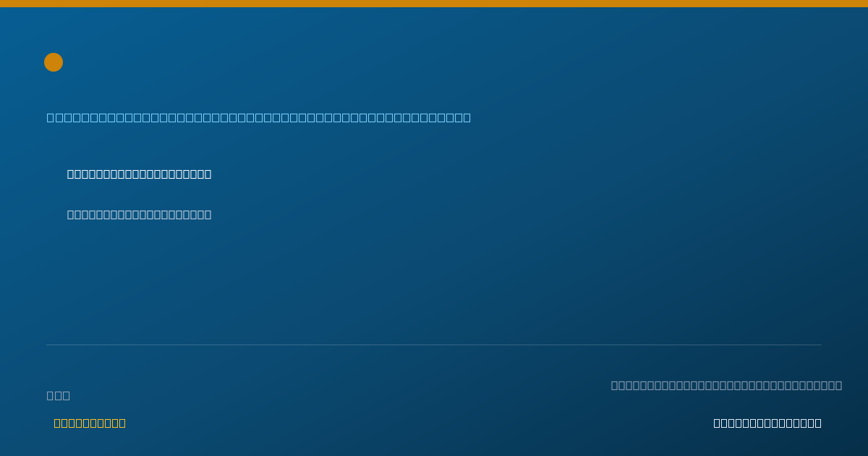Open the yellow text link in the footer
The image size is (868, 456).
point(90,423)
